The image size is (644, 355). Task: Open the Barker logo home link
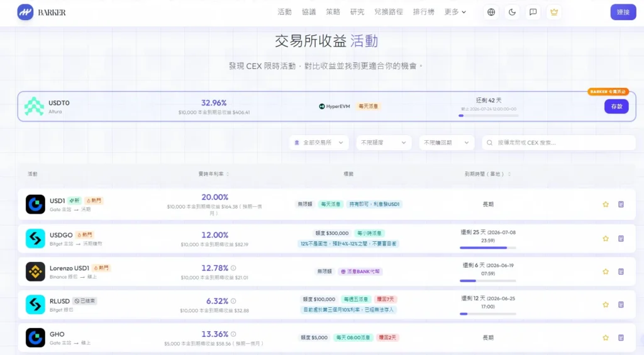click(x=41, y=13)
